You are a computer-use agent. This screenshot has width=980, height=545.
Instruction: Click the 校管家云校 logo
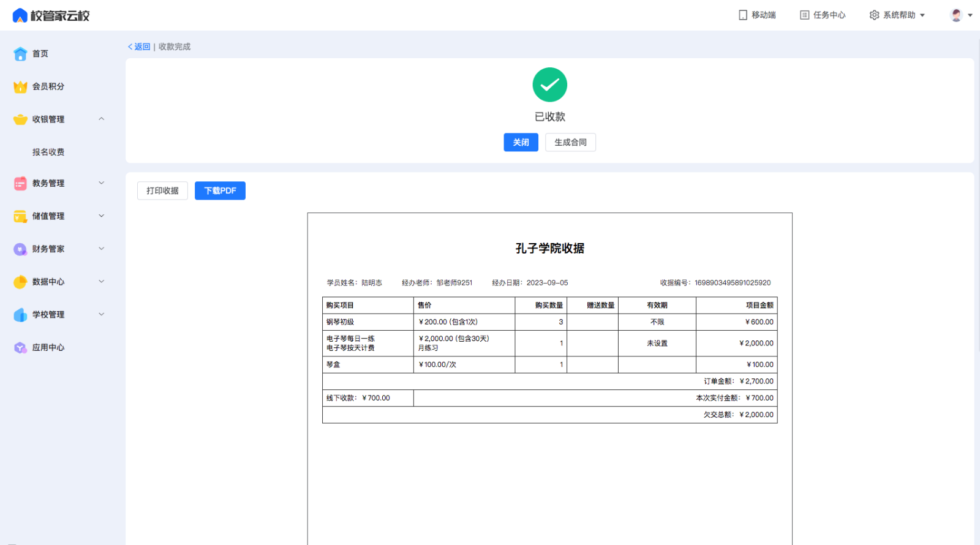tap(51, 15)
